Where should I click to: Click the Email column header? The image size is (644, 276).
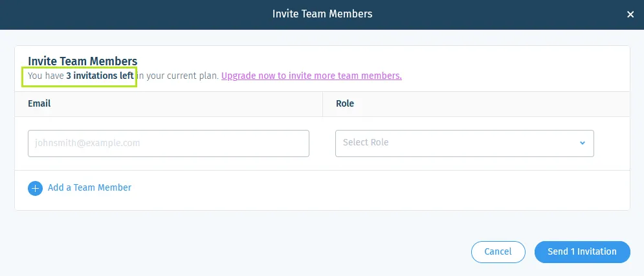(x=39, y=103)
